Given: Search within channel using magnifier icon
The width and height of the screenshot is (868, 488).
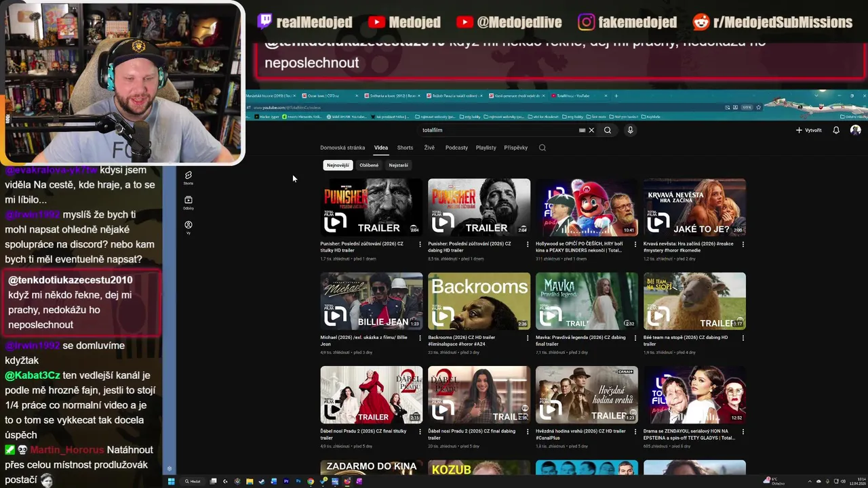Looking at the screenshot, I should 542,147.
